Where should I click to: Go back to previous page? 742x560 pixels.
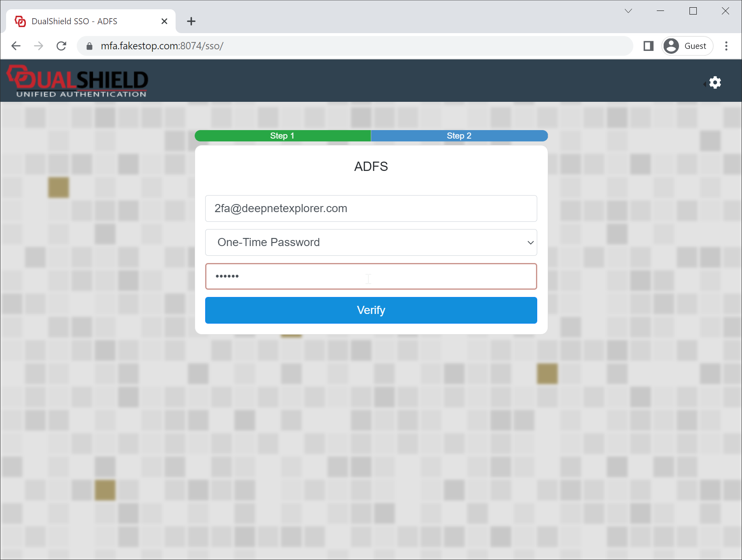tap(16, 46)
